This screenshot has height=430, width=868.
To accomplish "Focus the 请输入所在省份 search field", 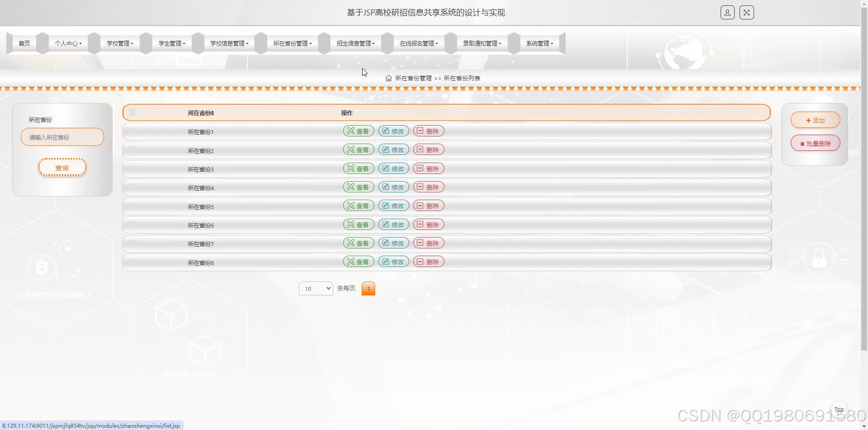I will click(x=62, y=137).
